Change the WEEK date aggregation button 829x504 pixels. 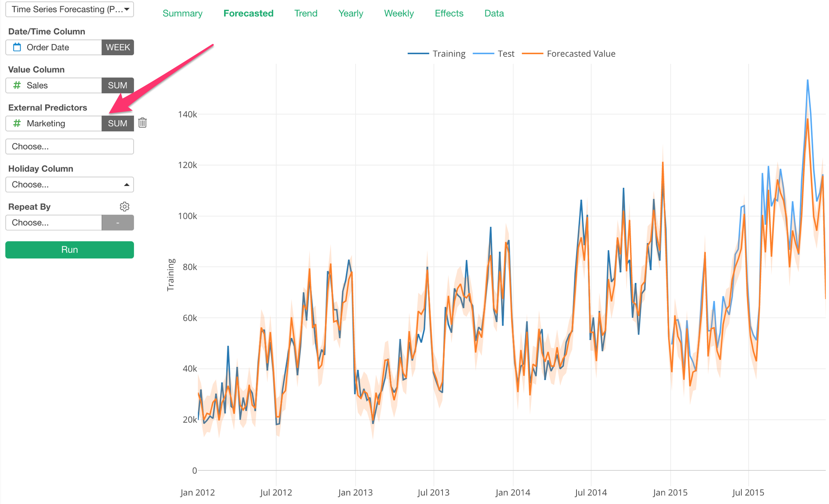pos(118,47)
